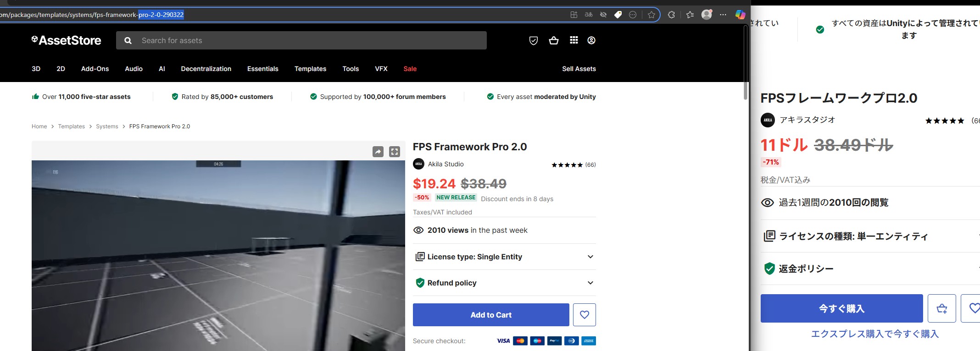Open the Copilot sidebar icon
Screen dimensions: 980x351
pos(740,15)
